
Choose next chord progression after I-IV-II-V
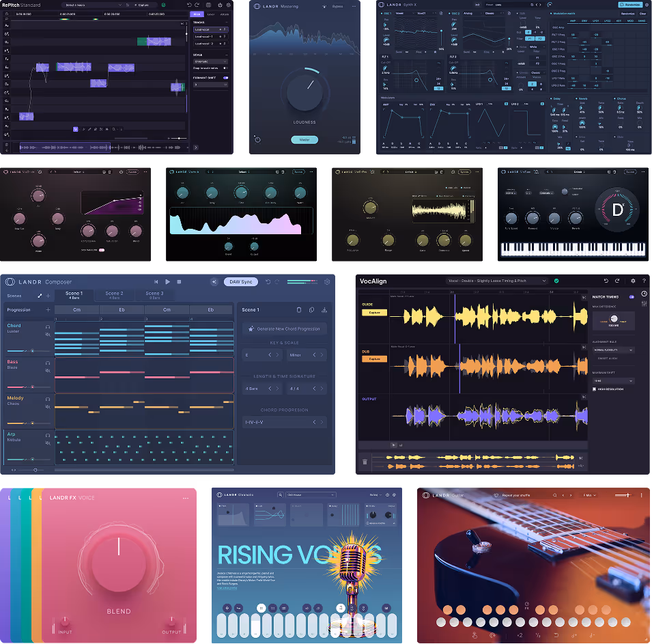tap(322, 422)
